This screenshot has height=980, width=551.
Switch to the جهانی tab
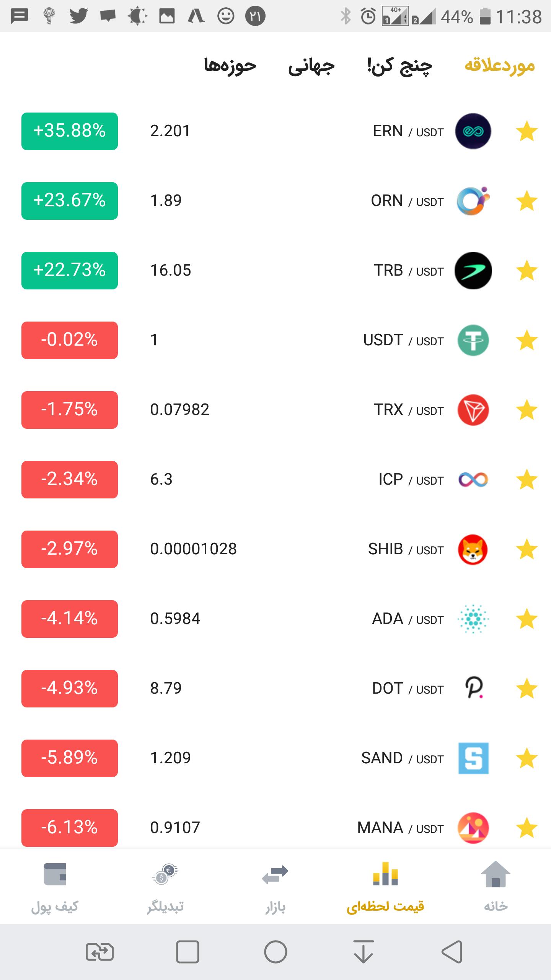311,66
